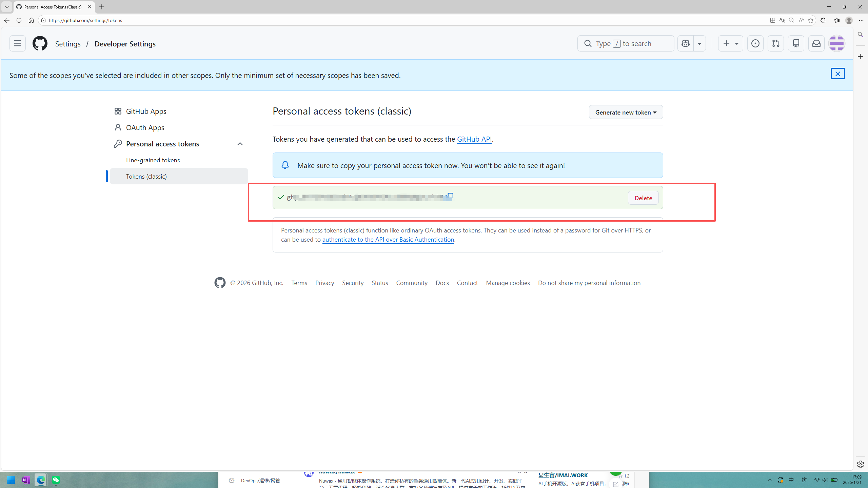Go to GitHub Apps sidebar item
The width and height of the screenshot is (868, 488).
pos(146,111)
